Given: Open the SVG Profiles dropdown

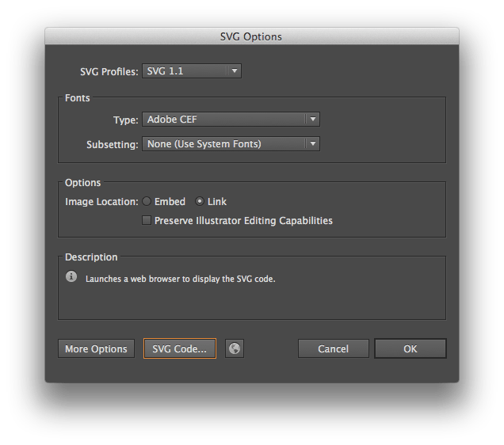Looking at the screenshot, I should click(x=191, y=71).
